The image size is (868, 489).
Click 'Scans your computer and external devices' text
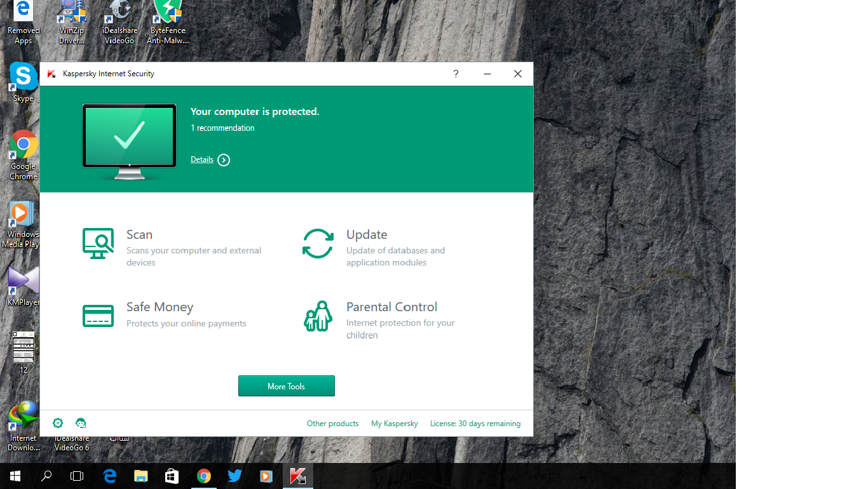click(194, 257)
